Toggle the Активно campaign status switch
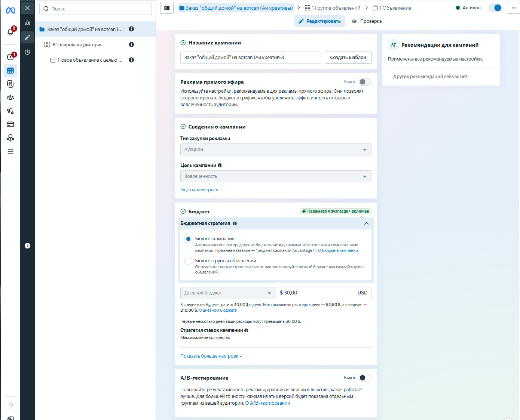This screenshot has height=420, width=520. [x=495, y=8]
